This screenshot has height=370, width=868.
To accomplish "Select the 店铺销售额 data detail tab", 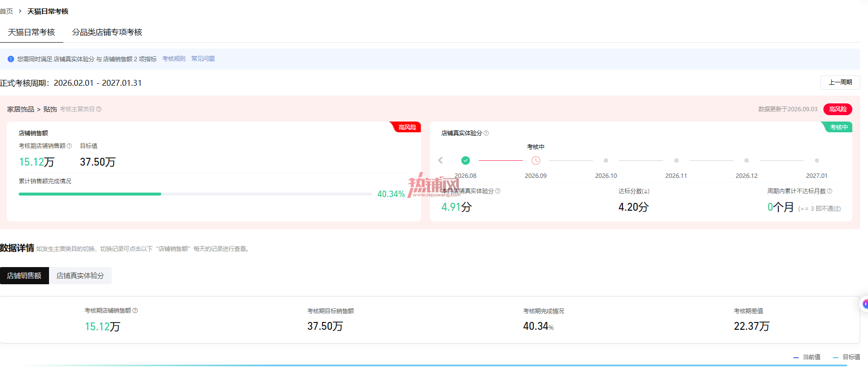I will point(25,275).
